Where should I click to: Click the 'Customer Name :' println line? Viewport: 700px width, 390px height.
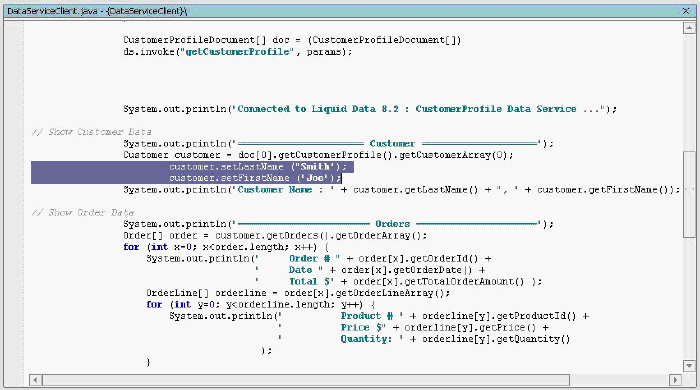[401, 190]
